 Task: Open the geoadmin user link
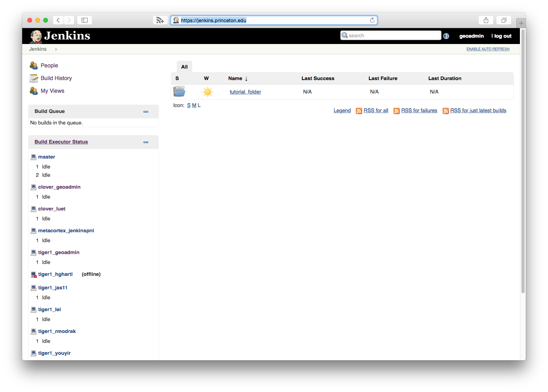coord(472,36)
